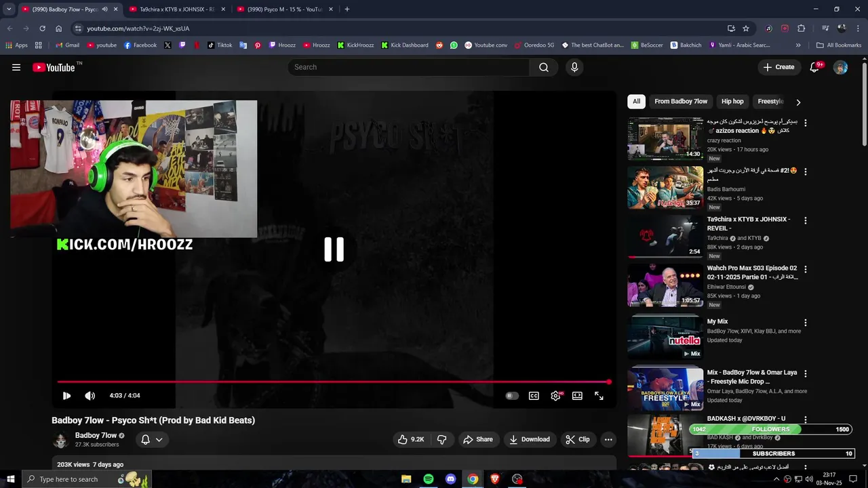Viewport: 868px width, 488px height.
Task: Enter full screen mode
Action: tap(599, 396)
